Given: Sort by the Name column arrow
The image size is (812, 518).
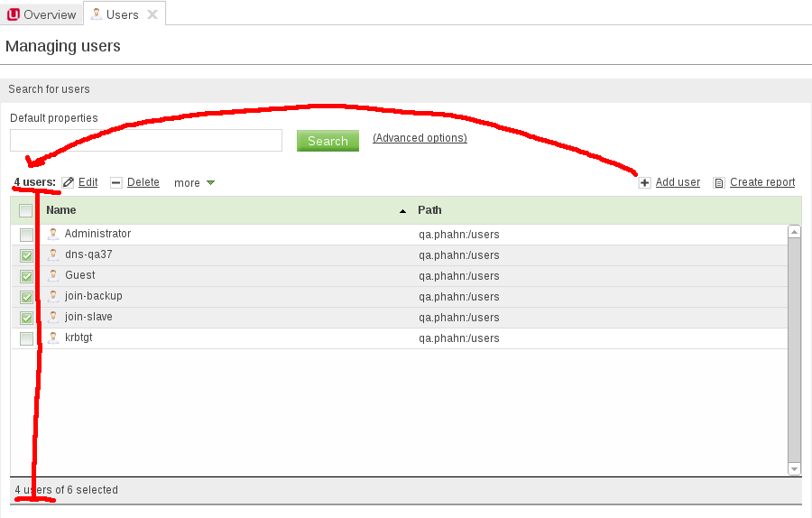Looking at the screenshot, I should click(x=402, y=210).
